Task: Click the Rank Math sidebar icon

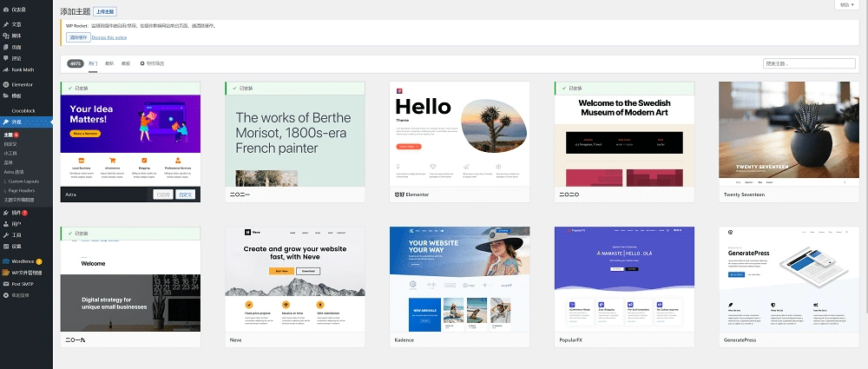Action: pyautogui.click(x=5, y=69)
